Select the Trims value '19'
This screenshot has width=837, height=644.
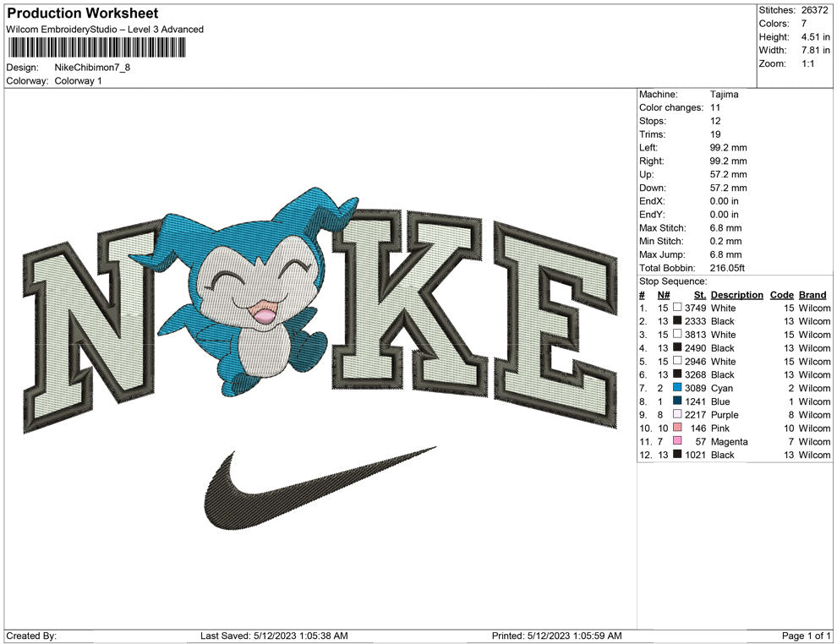click(x=715, y=134)
